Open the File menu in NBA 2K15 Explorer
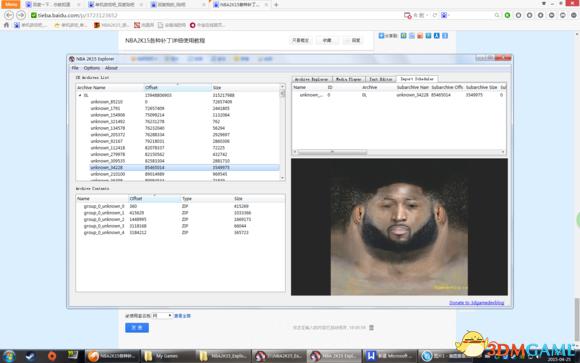 coord(75,68)
